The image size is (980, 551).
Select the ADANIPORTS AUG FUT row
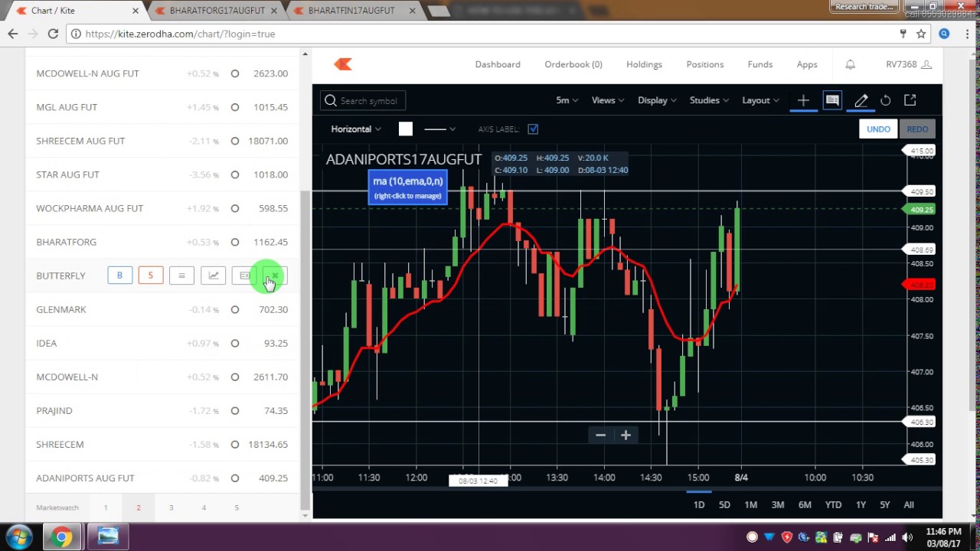162,478
